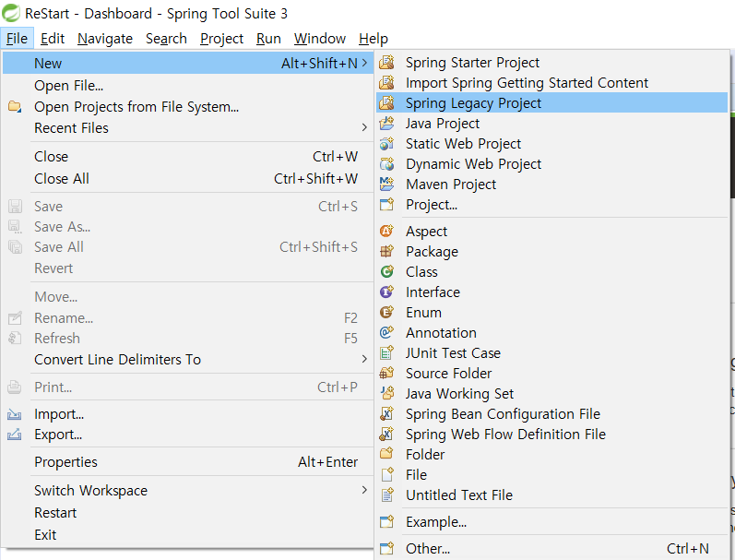Choose Exit from File menu
Viewport: 735px width, 560px height.
click(187, 535)
